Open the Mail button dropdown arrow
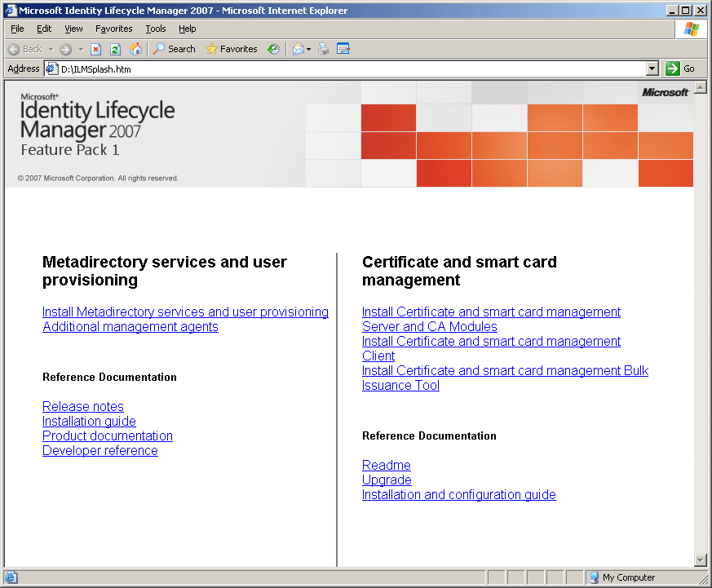 309,49
